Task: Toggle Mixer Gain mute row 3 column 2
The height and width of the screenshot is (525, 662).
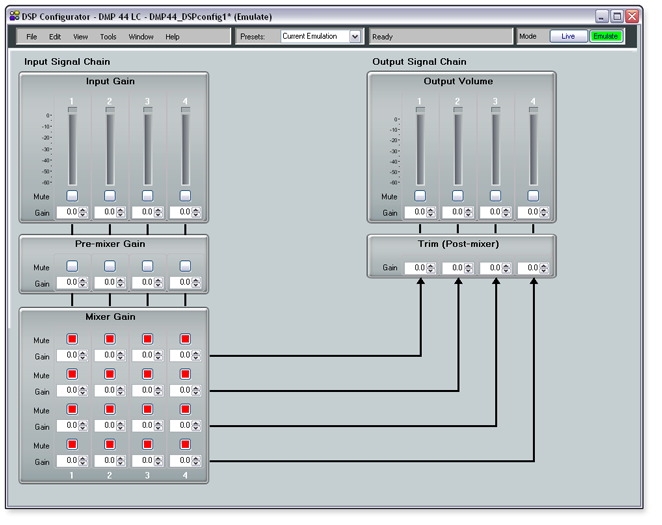Action: tap(110, 410)
